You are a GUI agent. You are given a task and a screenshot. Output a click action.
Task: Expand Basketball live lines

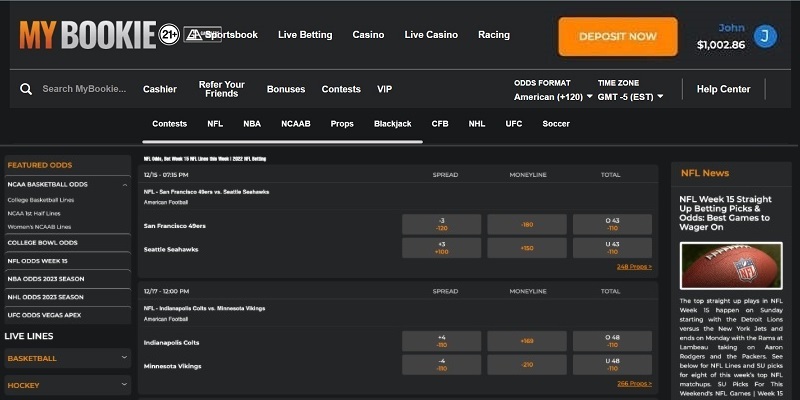click(124, 358)
